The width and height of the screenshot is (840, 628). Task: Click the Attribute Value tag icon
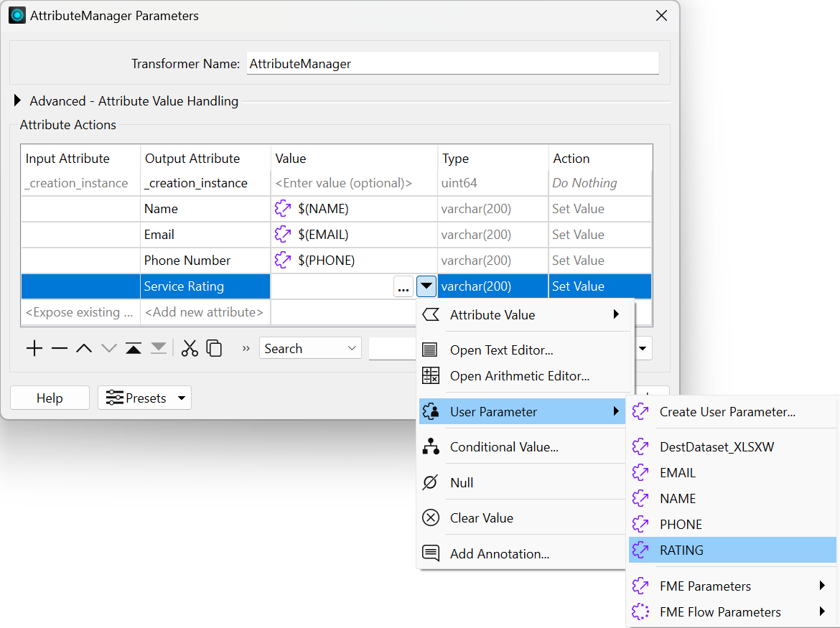coord(431,315)
